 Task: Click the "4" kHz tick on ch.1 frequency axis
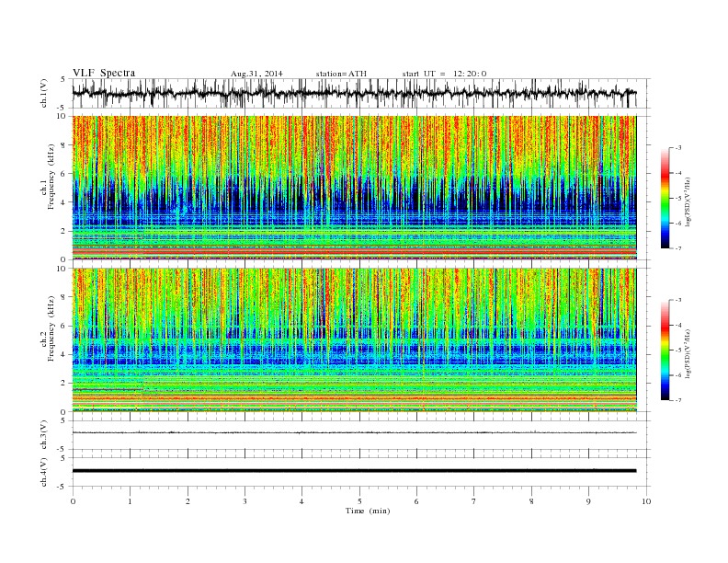click(64, 202)
